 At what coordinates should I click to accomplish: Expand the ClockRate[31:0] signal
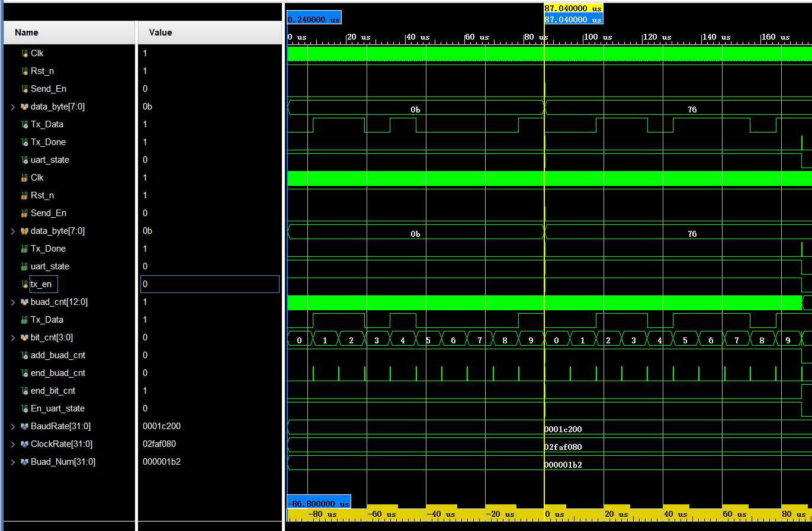click(13, 444)
